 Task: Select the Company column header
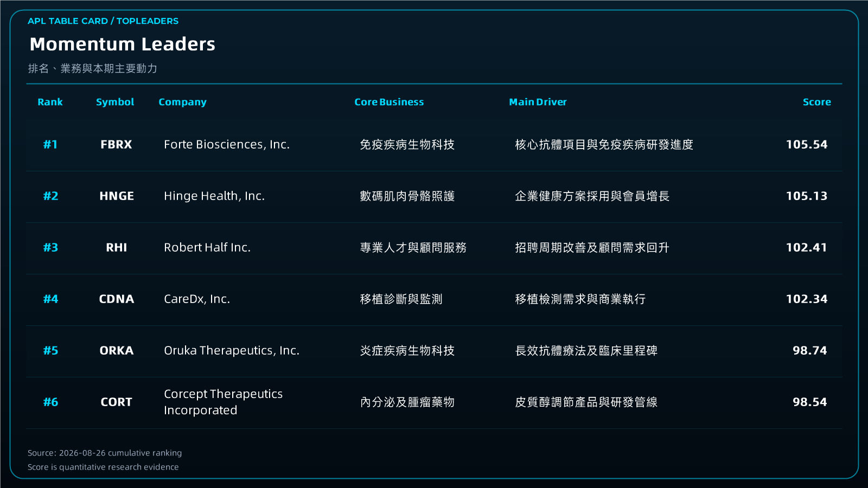[182, 102]
